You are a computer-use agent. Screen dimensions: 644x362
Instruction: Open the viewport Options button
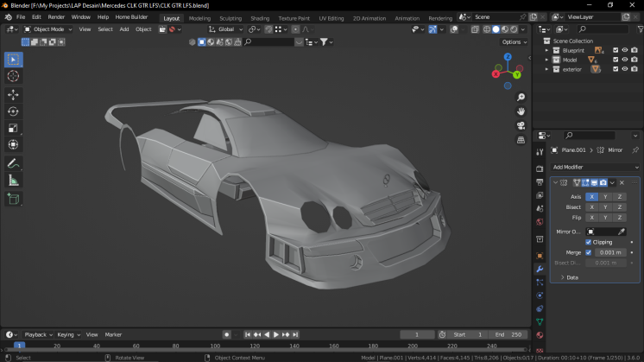512,41
